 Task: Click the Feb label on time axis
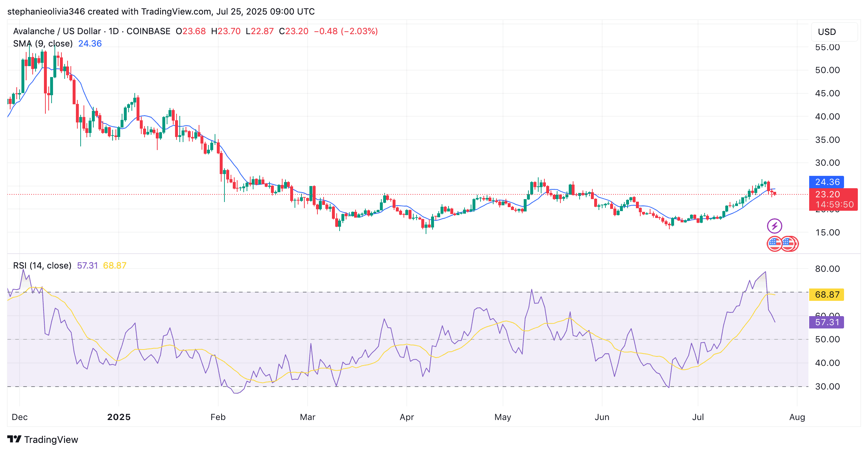pos(218,417)
